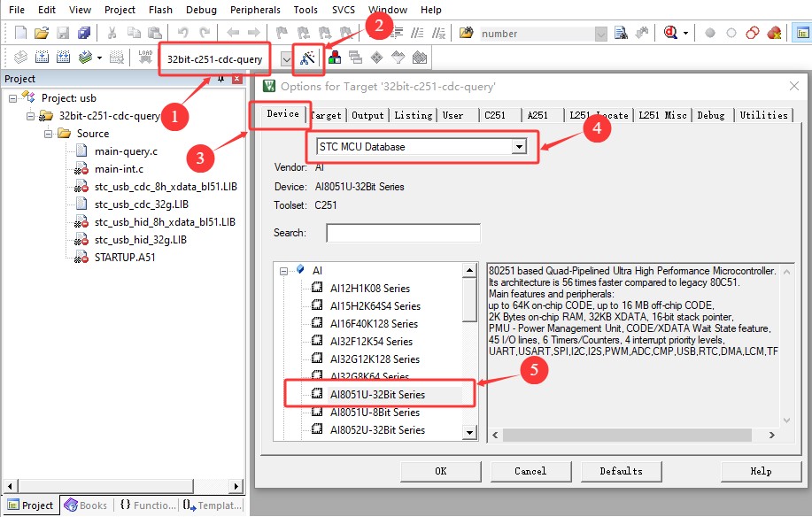Click the Options for Target wand icon

click(307, 58)
